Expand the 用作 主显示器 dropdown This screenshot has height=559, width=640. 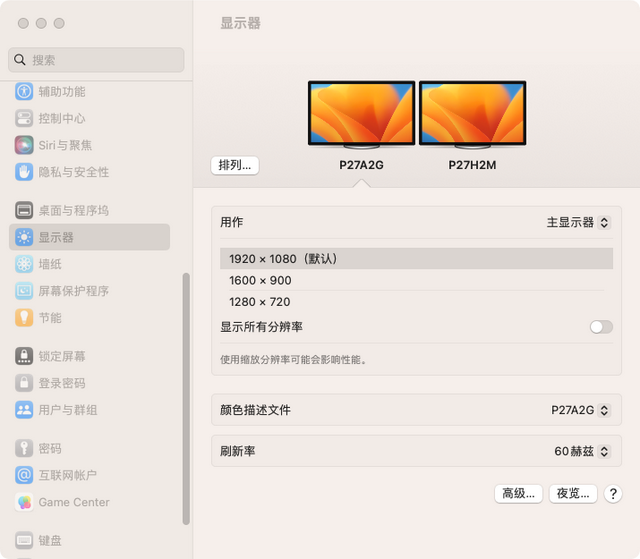pos(578,222)
